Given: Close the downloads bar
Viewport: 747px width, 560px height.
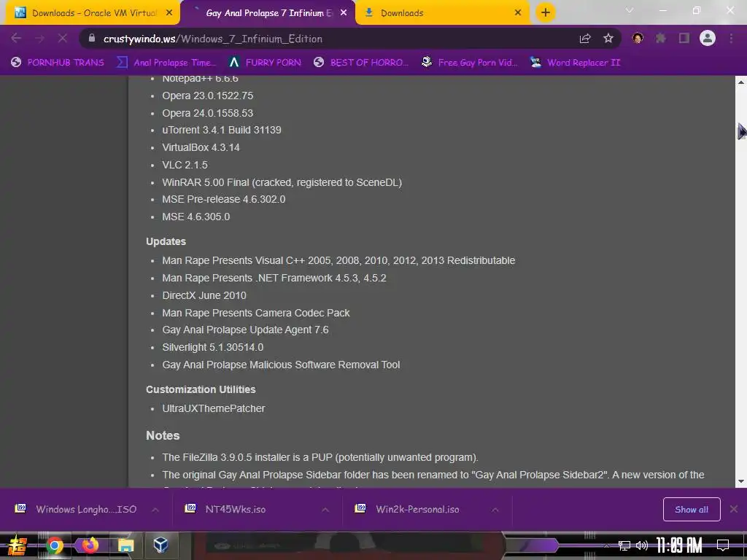Looking at the screenshot, I should (x=734, y=509).
